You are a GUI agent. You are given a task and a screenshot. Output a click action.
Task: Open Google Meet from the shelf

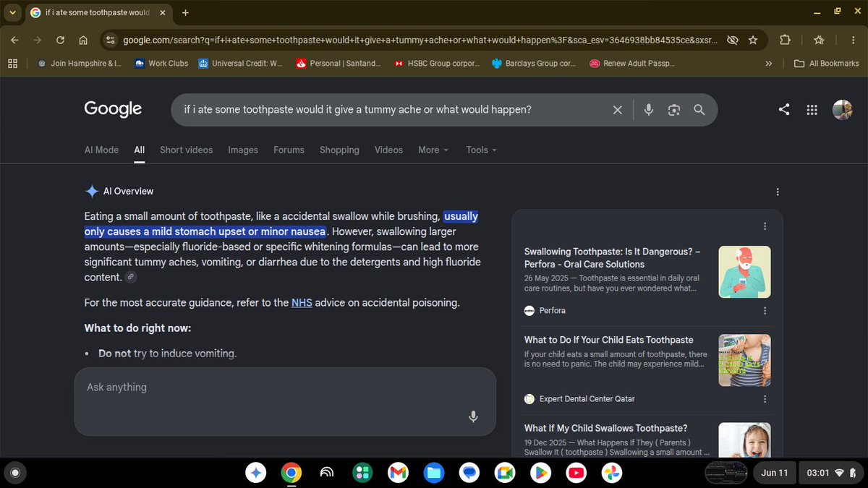click(x=504, y=473)
